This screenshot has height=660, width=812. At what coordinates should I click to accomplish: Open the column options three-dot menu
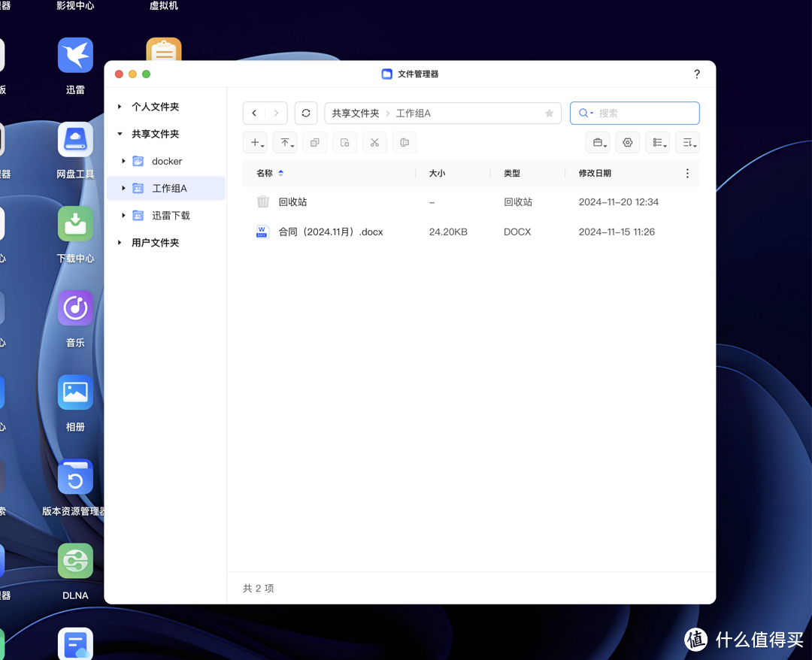[x=687, y=173]
